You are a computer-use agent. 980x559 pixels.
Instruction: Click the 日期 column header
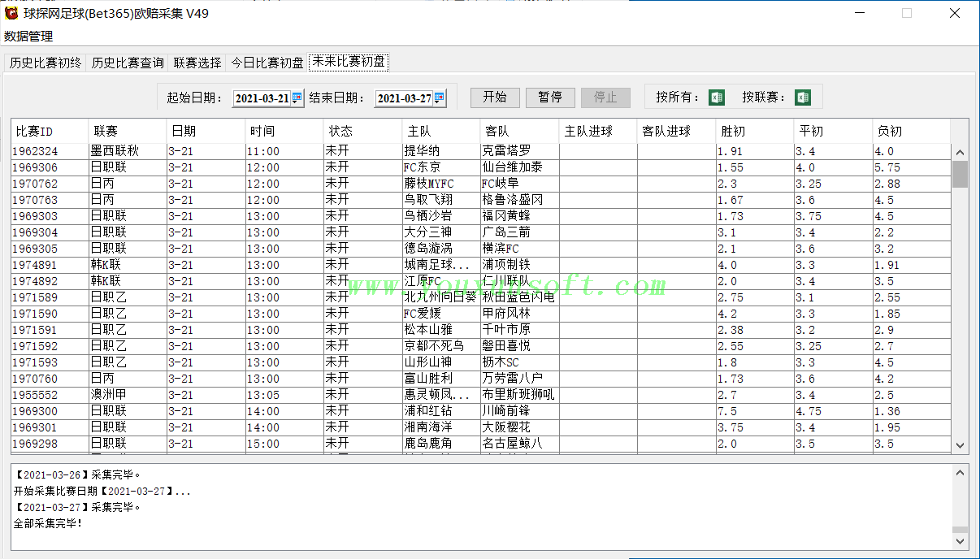(206, 131)
